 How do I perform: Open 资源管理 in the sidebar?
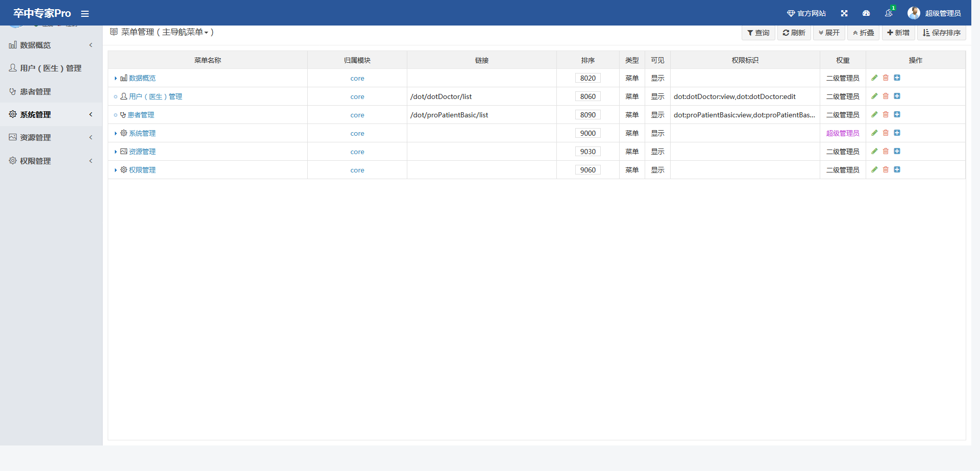click(x=35, y=137)
